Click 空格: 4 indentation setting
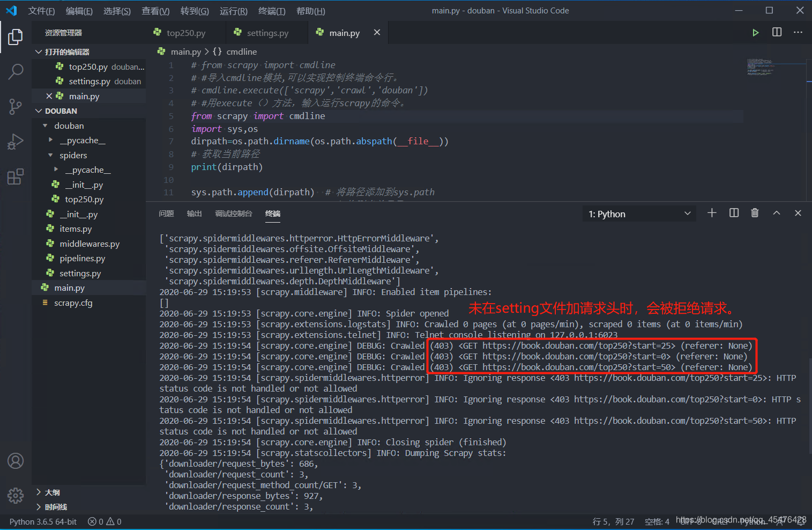The width and height of the screenshot is (812, 530). point(657,521)
